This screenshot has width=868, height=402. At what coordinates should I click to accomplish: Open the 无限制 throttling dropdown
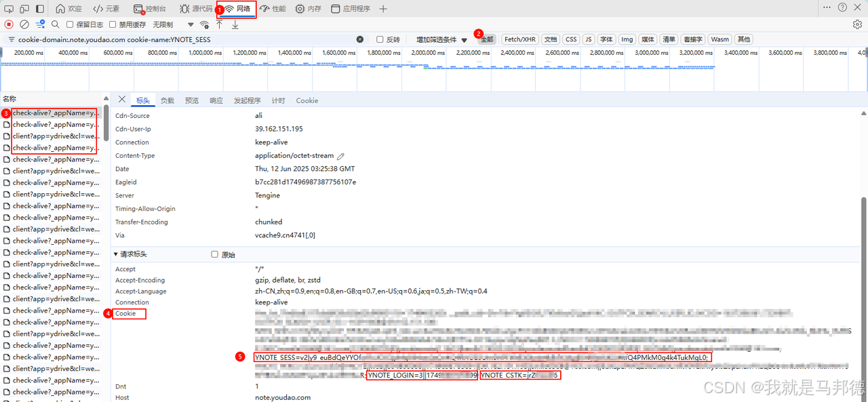(x=173, y=24)
